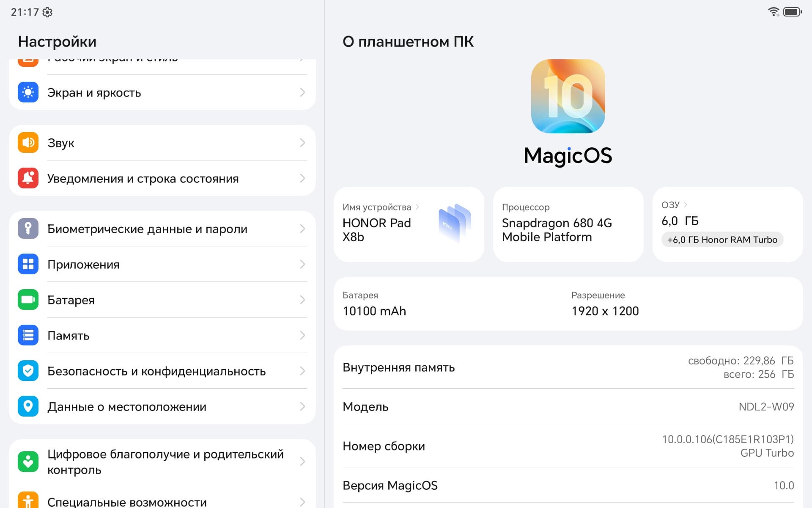This screenshot has height=508, width=812.
Task: Tap the +6,0 ГБ Honor RAM Turbo badge
Action: (722, 240)
